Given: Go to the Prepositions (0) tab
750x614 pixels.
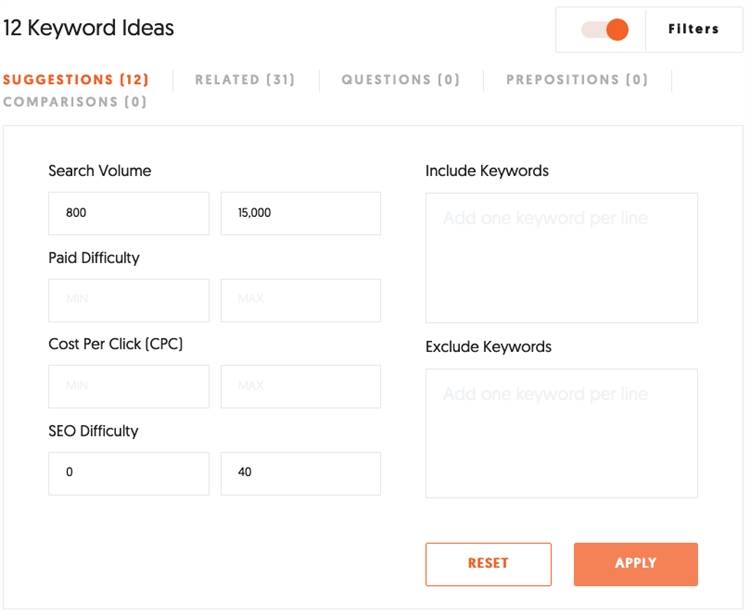Looking at the screenshot, I should pos(577,80).
